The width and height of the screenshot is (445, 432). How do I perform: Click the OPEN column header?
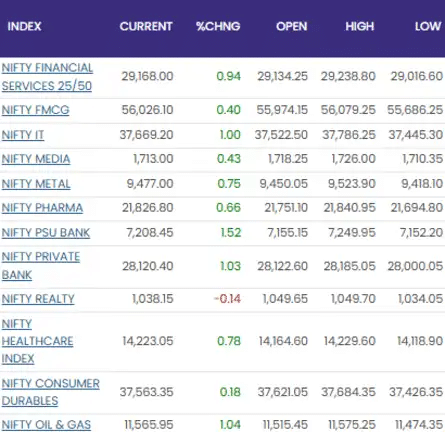click(x=292, y=26)
